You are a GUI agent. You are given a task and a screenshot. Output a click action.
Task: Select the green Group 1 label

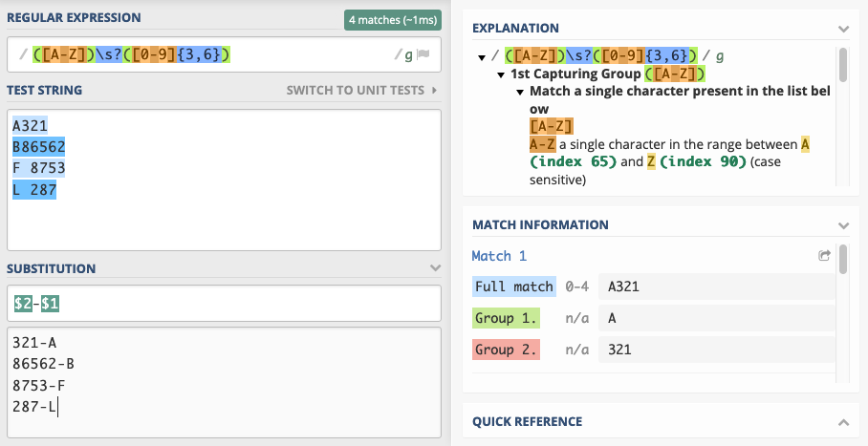506,318
